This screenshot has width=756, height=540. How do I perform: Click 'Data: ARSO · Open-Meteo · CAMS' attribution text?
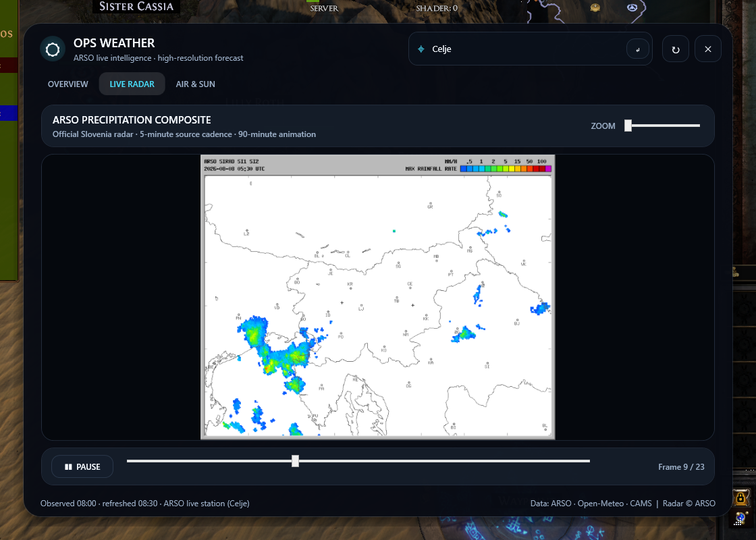pyautogui.click(x=591, y=504)
